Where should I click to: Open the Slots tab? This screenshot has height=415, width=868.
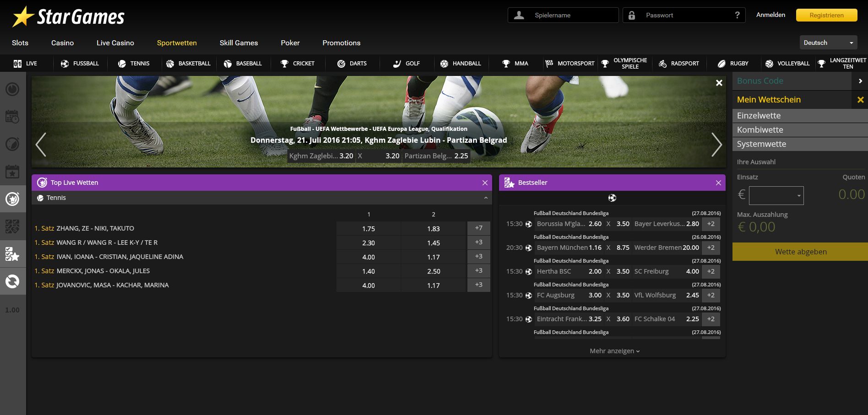pos(20,43)
